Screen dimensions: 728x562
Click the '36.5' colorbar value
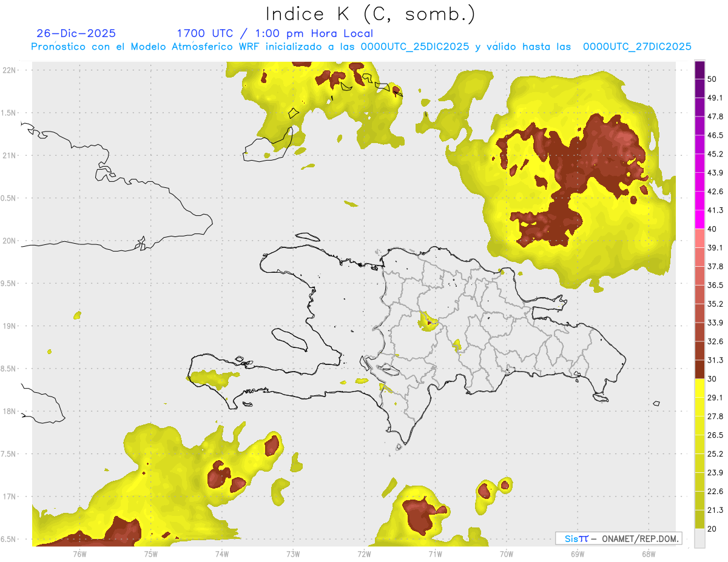tap(716, 285)
